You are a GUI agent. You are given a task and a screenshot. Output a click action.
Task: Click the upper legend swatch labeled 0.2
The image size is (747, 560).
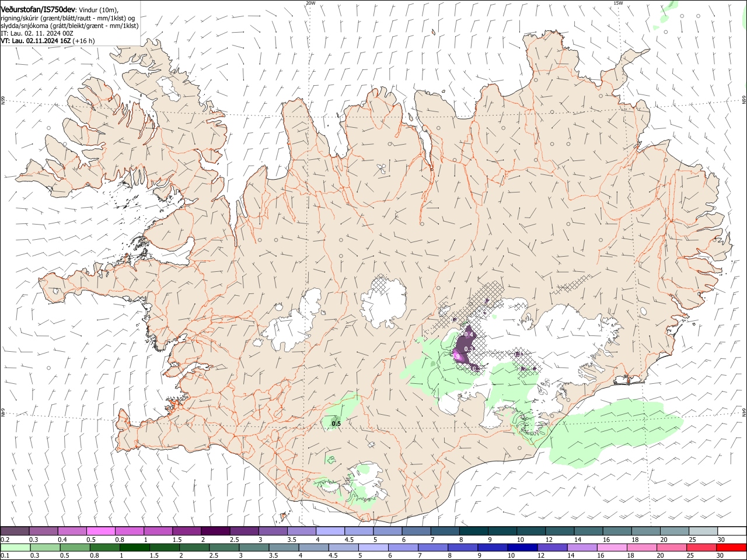[15, 531]
